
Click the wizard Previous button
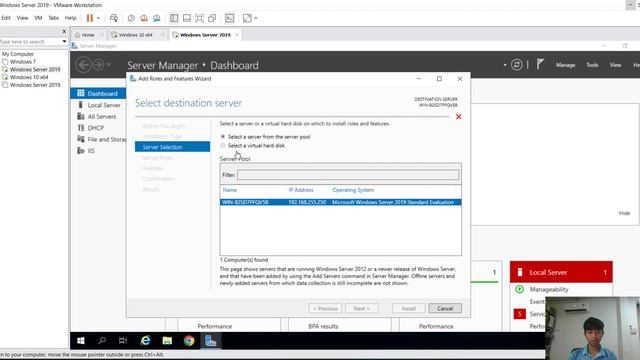(x=325, y=308)
